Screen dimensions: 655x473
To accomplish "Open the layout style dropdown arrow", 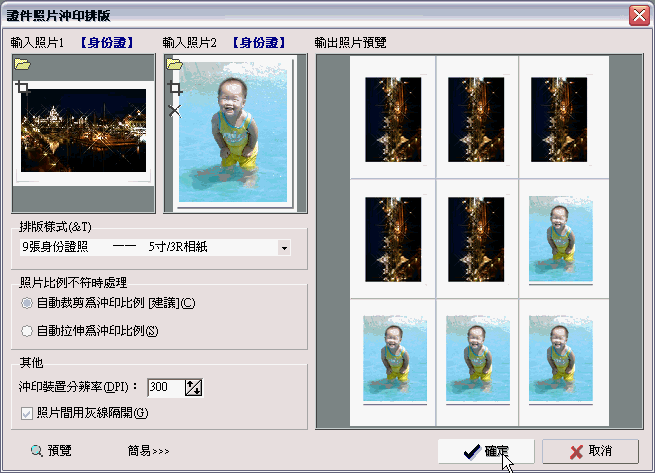I will [x=284, y=248].
